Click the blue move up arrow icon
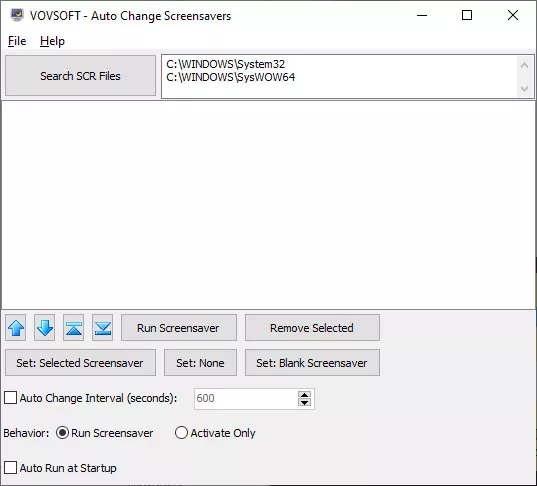Image resolution: width=537 pixels, height=486 pixels. pyautogui.click(x=16, y=328)
